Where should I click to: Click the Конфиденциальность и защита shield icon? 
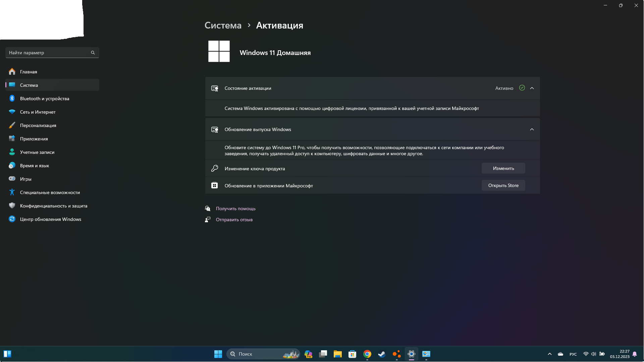12,205
